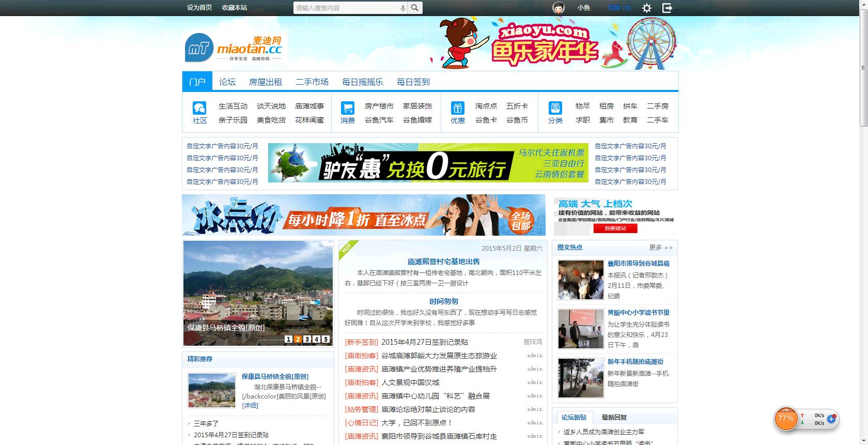Open the 2015年4月27日签到记录贴 post in news list
868x445 pixels.
[425, 342]
